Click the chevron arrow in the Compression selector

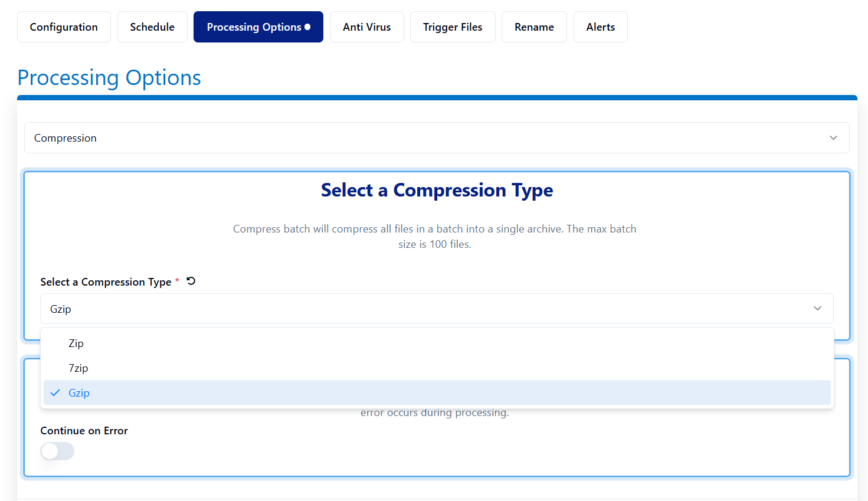833,137
